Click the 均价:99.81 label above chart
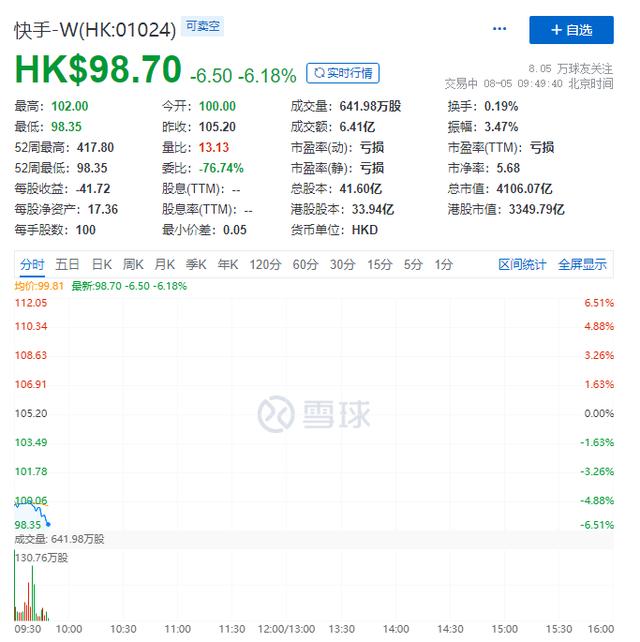640x642 pixels. 39,286
